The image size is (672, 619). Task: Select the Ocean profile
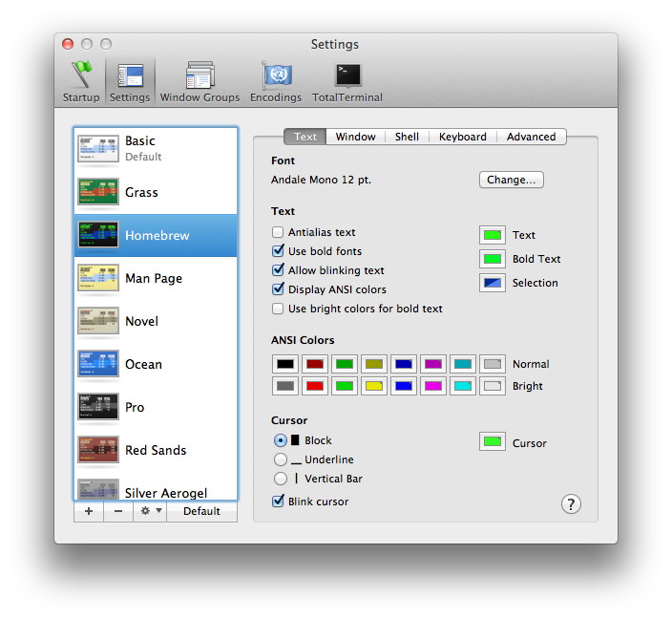[x=156, y=364]
